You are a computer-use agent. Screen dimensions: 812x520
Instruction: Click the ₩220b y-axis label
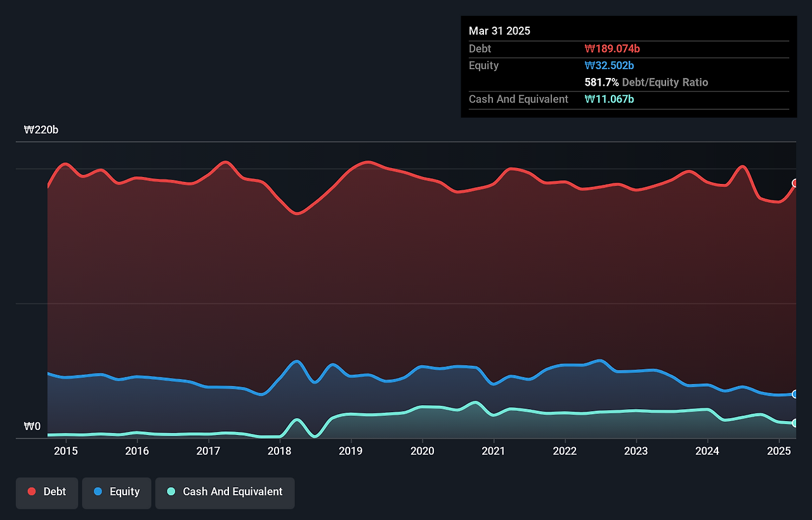(x=41, y=130)
